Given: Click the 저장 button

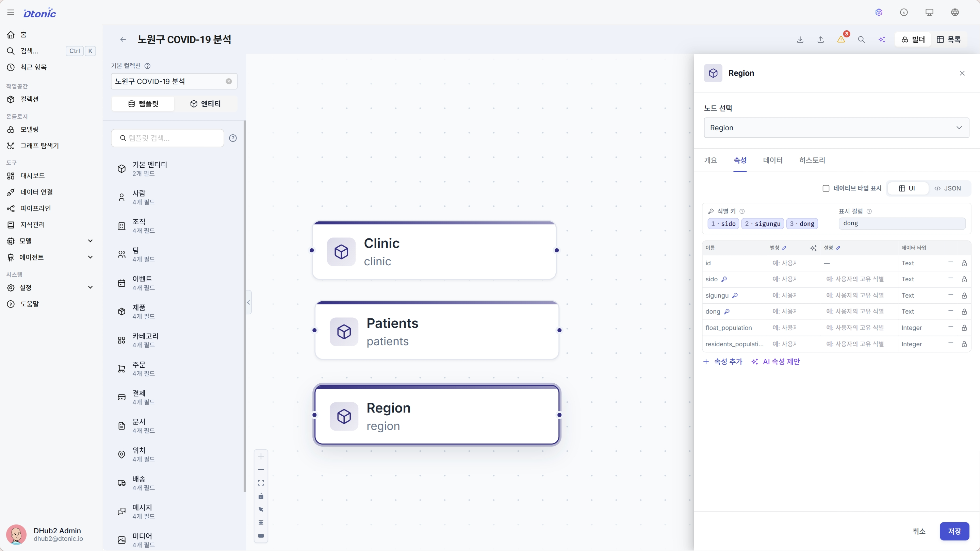Looking at the screenshot, I should (954, 531).
